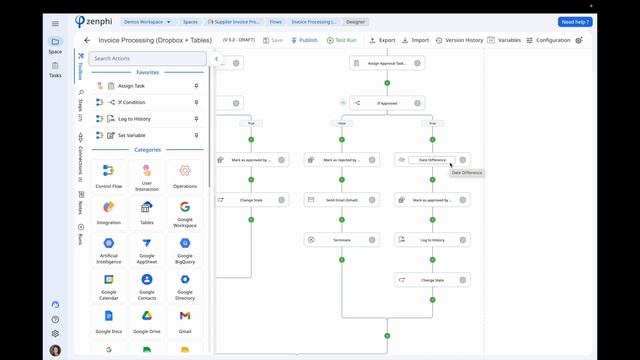Image resolution: width=640 pixels, height=360 pixels.
Task: Add a step below the Terminate node
Action: [x=342, y=260]
